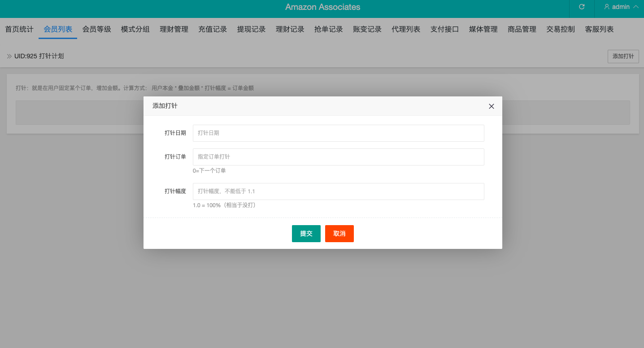Switch to the 会员等级 tab
The image size is (644, 348).
(96, 30)
